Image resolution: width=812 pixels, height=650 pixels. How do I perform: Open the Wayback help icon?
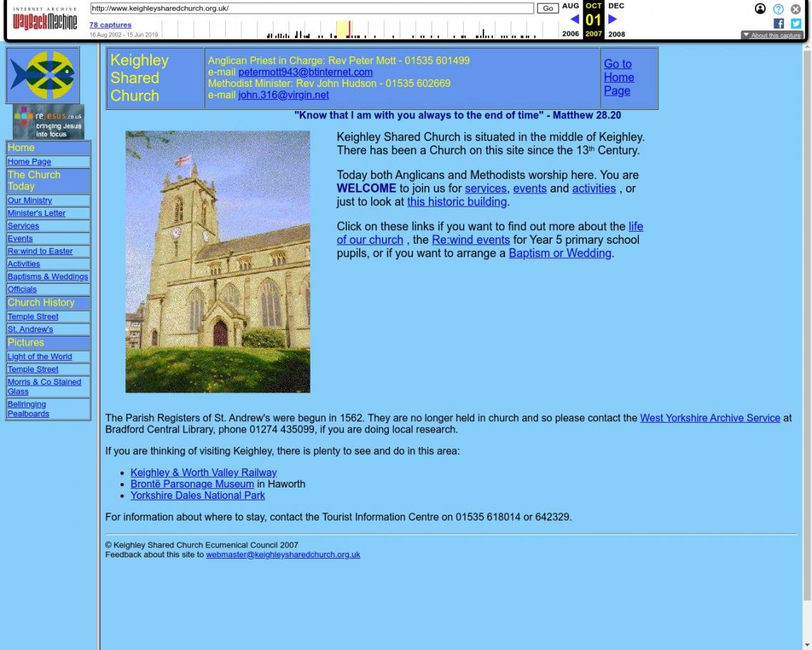(779, 9)
